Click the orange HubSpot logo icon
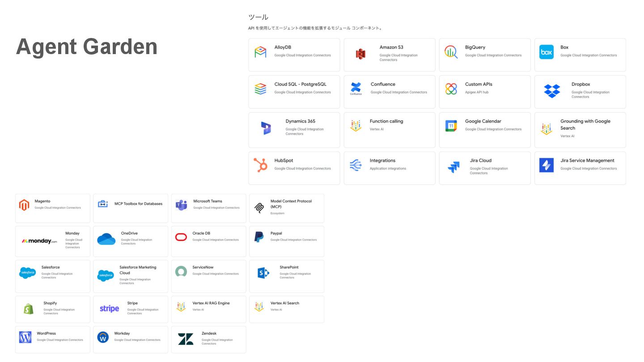644x362 pixels. [260, 165]
